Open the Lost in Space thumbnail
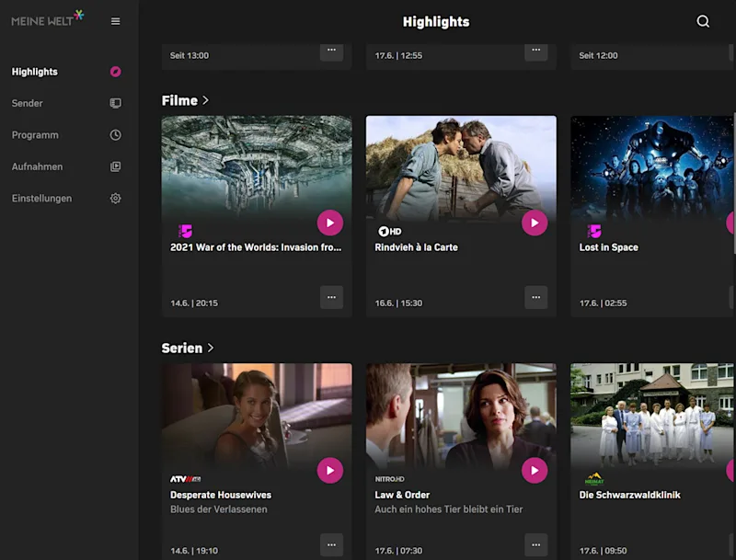The image size is (736, 560). tap(652, 168)
